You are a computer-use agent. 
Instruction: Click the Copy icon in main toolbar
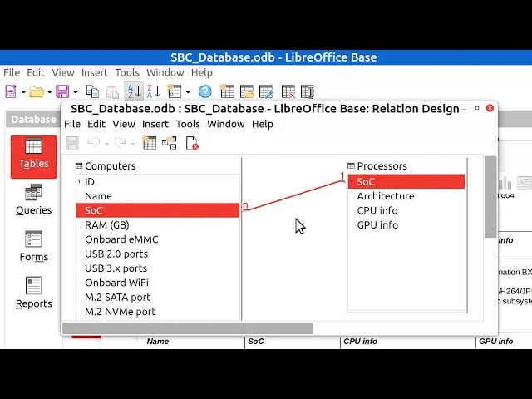[92, 91]
